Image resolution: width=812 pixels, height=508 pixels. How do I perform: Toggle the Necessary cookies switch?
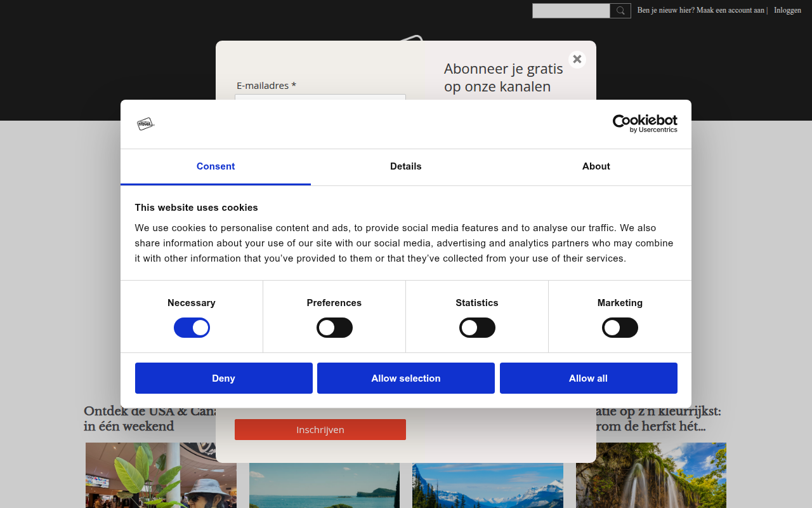pos(192,328)
